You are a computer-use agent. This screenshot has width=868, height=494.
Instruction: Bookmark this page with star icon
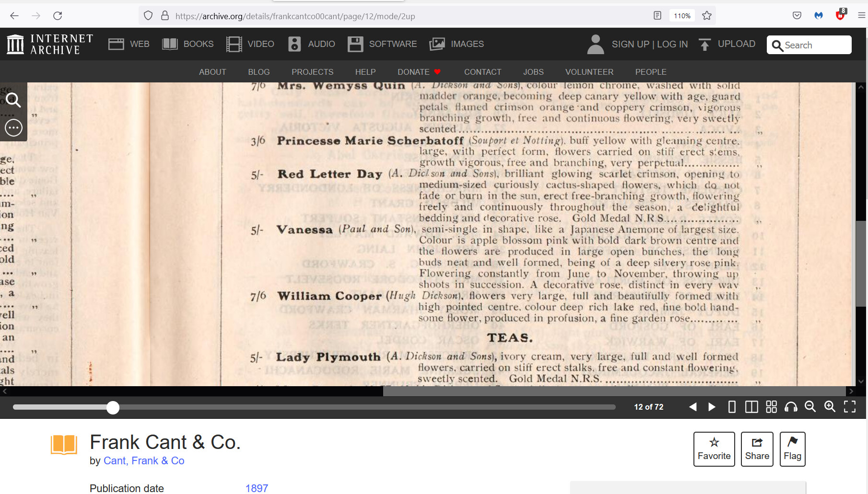pyautogui.click(x=707, y=16)
